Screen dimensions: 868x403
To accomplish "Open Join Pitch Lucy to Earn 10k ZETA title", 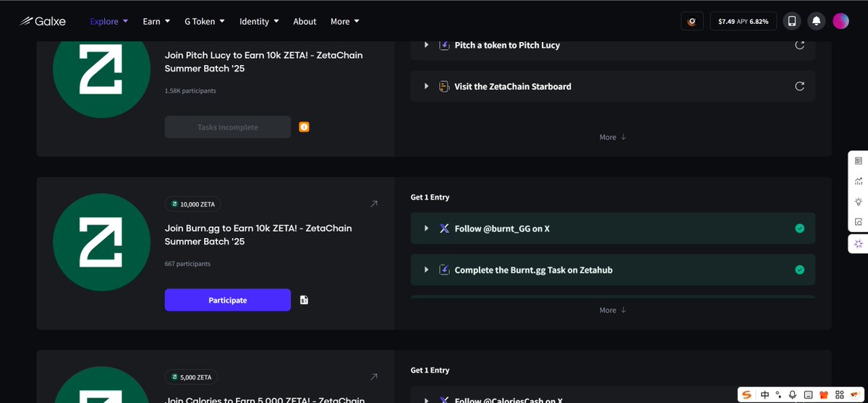I will pos(263,61).
